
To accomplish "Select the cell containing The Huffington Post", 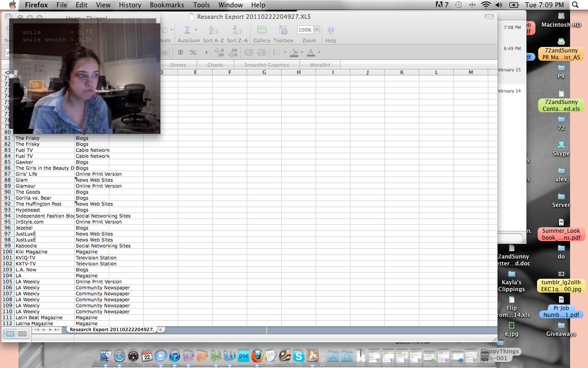I will click(45, 204).
